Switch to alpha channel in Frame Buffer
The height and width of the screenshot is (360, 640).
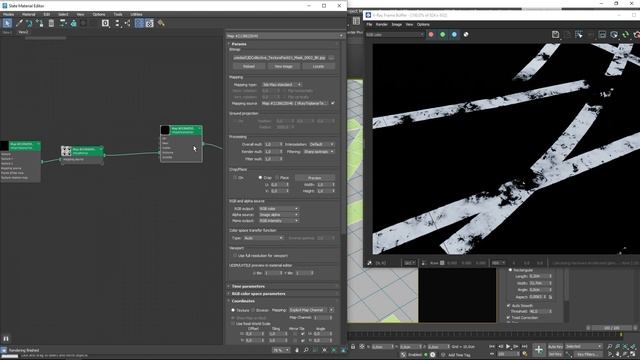coord(466,35)
